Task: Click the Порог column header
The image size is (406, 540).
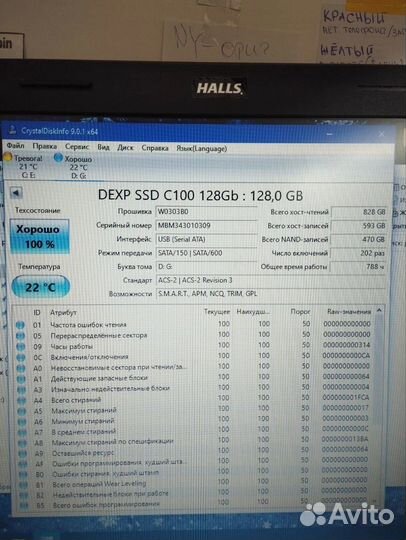Action: [x=300, y=312]
